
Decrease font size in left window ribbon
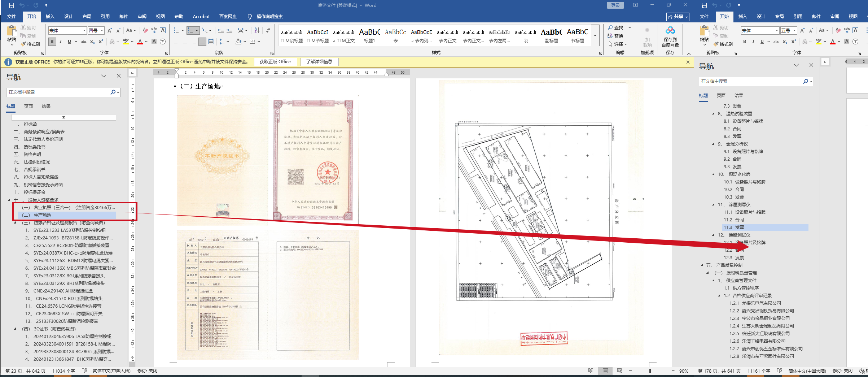pos(118,31)
